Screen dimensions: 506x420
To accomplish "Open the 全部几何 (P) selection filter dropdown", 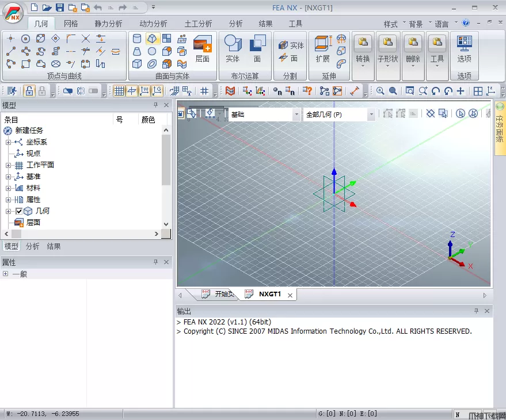I will (x=371, y=114).
